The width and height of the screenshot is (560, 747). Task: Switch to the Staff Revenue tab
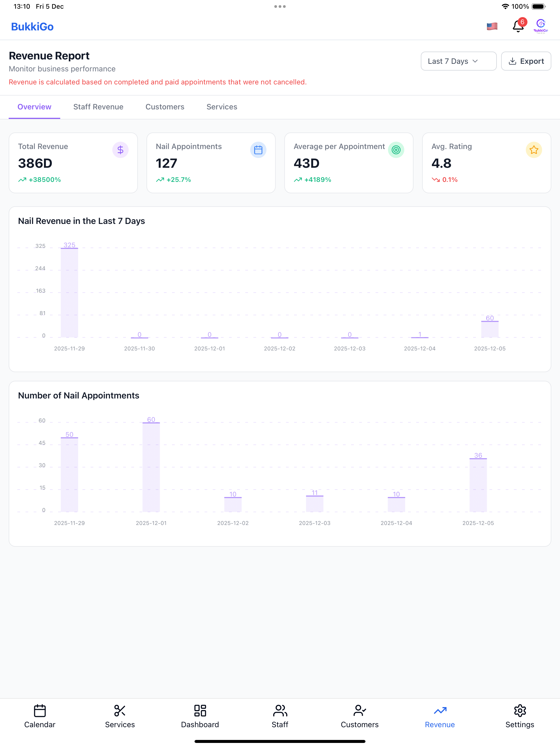pyautogui.click(x=98, y=107)
